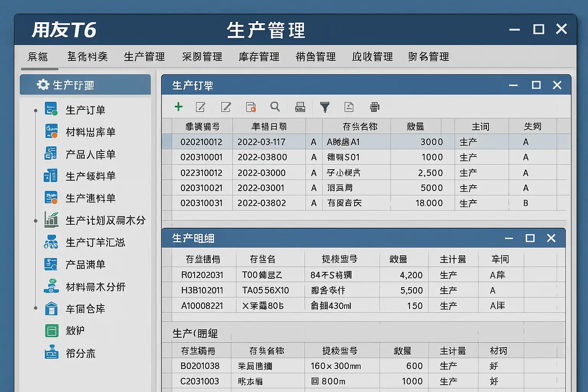Click the green-topped icon above the warehouse icon

(x=51, y=286)
